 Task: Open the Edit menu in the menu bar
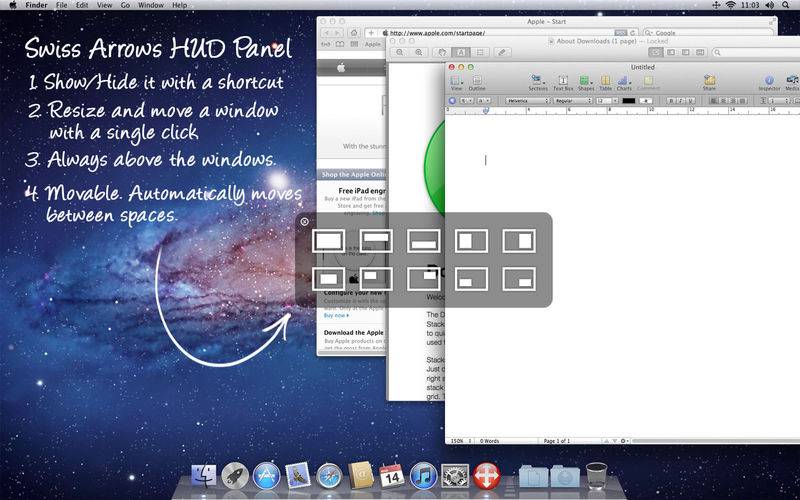point(82,5)
